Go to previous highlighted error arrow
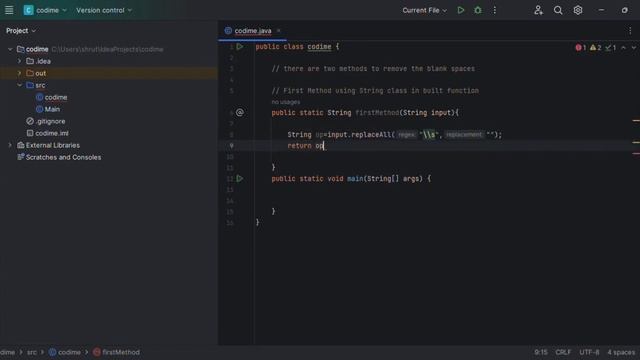The image size is (640, 360). point(623,48)
